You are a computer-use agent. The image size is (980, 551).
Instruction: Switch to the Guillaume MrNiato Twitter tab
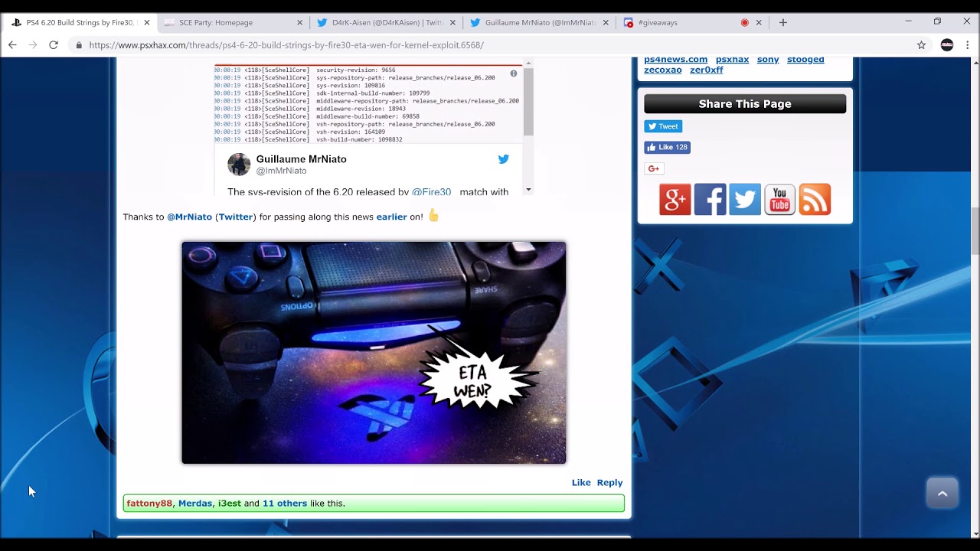click(x=538, y=23)
